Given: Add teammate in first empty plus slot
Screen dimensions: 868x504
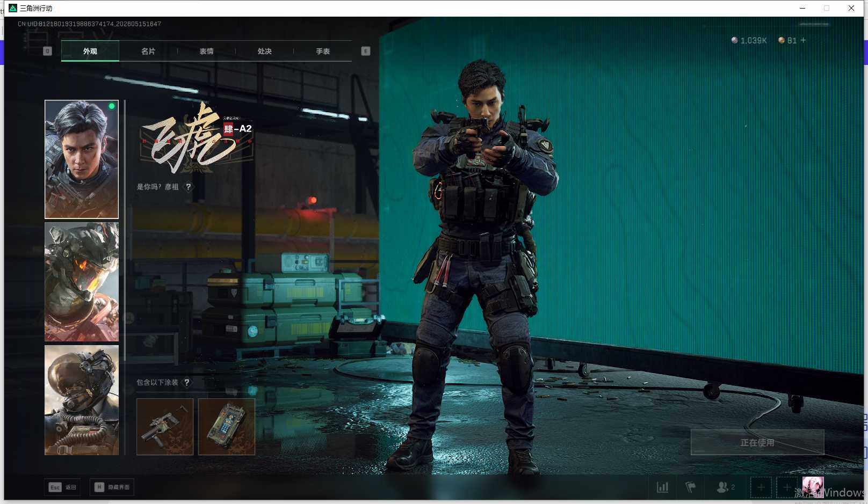Looking at the screenshot, I should pyautogui.click(x=761, y=487).
